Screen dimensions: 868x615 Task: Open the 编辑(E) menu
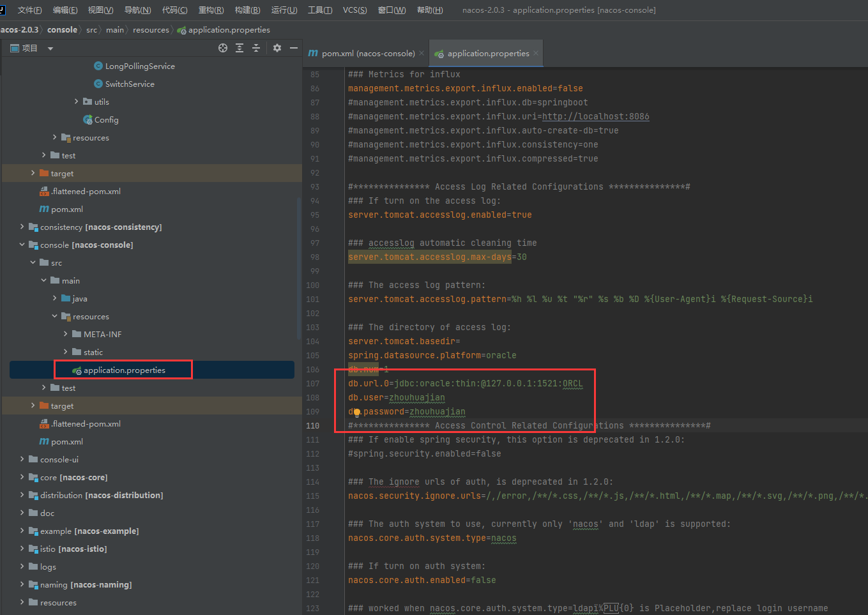coord(65,10)
